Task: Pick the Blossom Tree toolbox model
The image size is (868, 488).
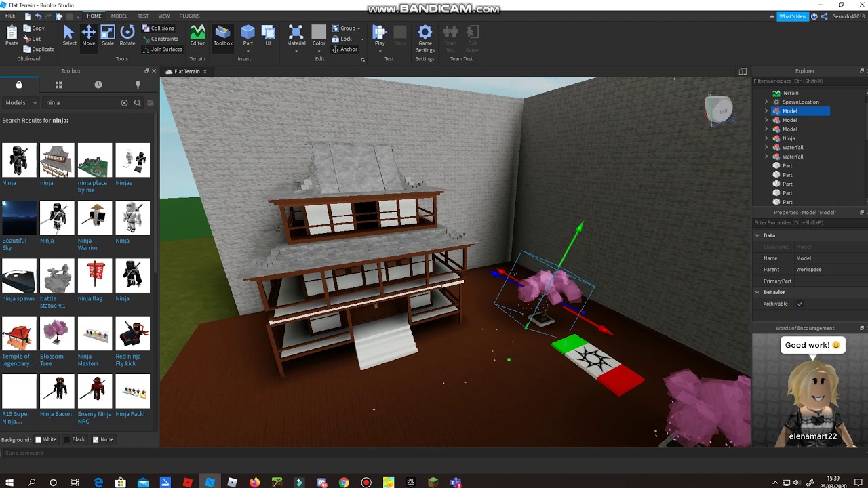Action: [57, 342]
